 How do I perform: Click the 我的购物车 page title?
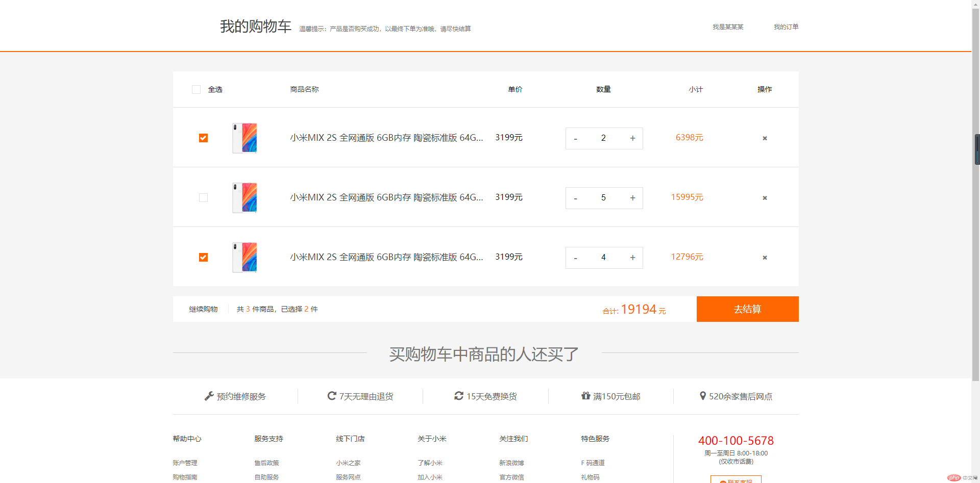pyautogui.click(x=256, y=27)
